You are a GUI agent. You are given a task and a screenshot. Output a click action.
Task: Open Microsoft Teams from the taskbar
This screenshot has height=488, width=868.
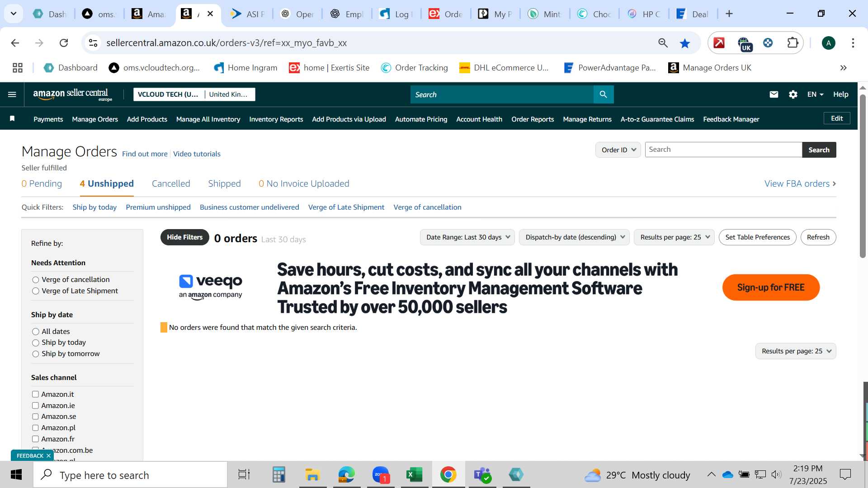pos(482,475)
